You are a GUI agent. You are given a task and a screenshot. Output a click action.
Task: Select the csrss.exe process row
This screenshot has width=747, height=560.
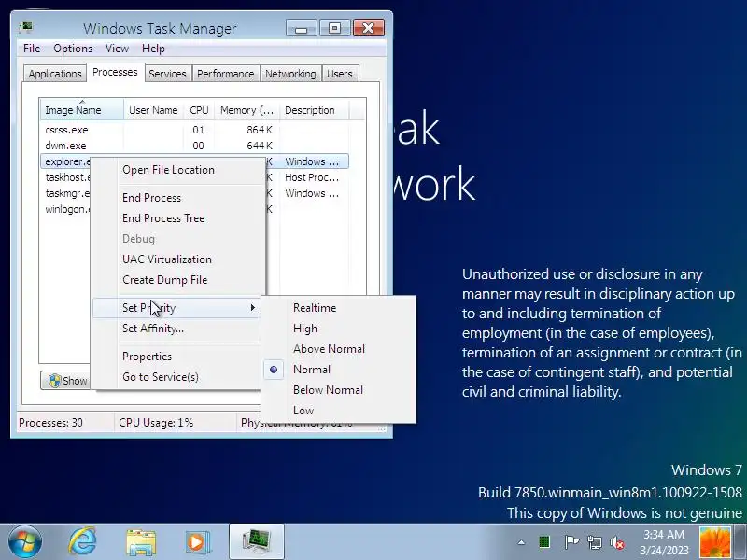[195, 130]
